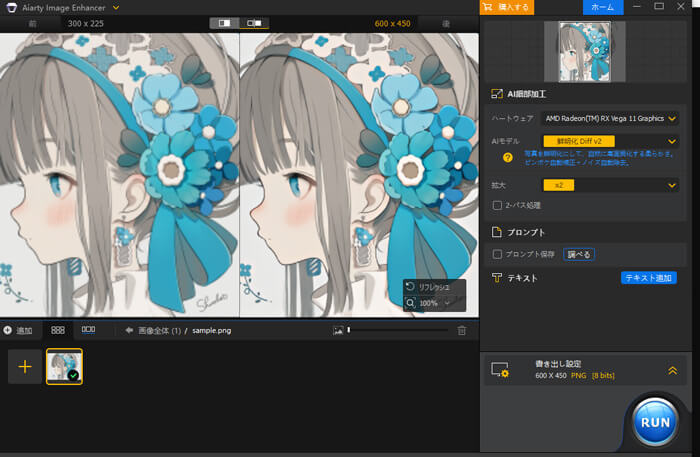The height and width of the screenshot is (457, 700).
Task: Open the AIモデル dropdown
Action: [x=672, y=142]
